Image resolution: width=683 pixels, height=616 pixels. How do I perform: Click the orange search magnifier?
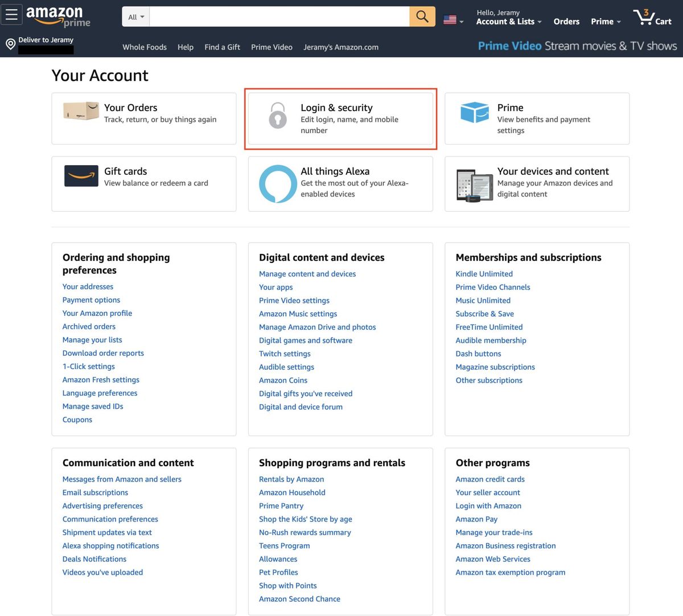coord(421,17)
